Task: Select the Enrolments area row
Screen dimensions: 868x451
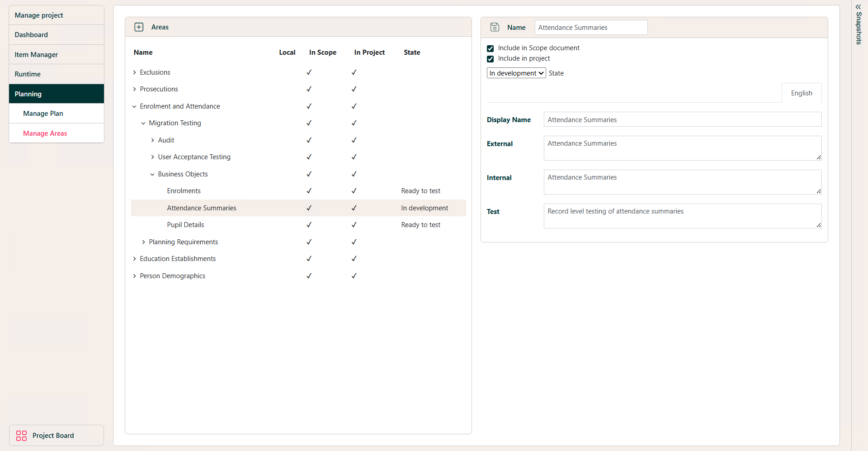Action: 184,191
